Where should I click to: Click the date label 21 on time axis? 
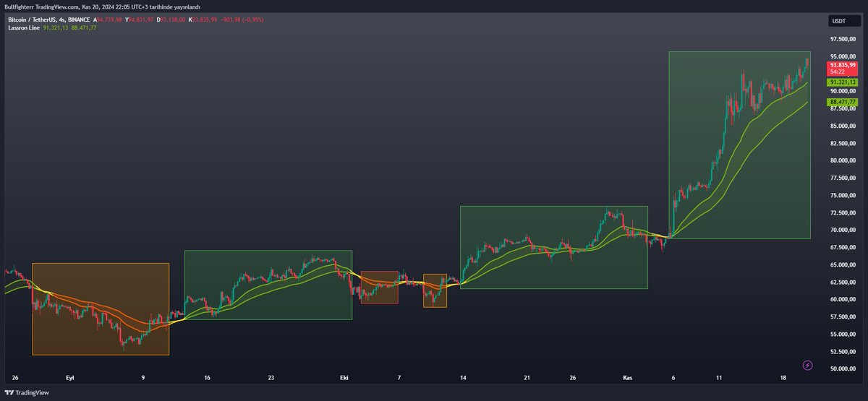pyautogui.click(x=527, y=378)
